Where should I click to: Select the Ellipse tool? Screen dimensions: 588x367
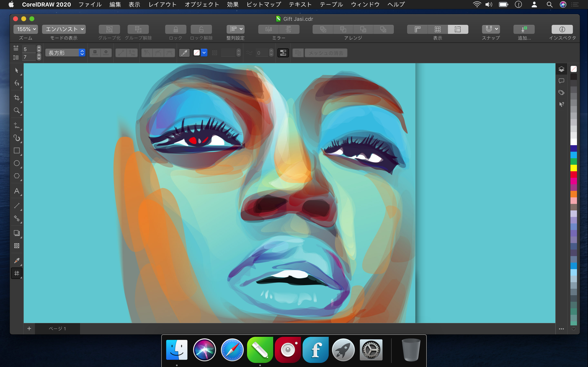[x=17, y=163]
